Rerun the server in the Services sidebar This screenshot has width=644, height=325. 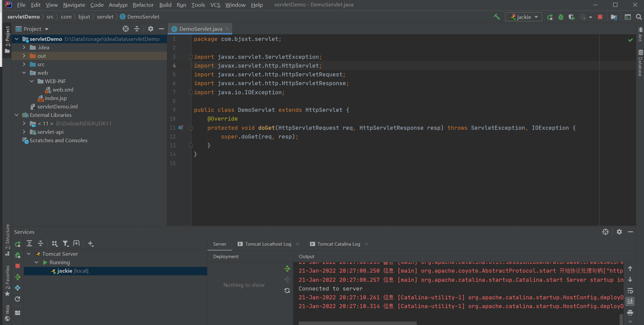[x=18, y=244]
